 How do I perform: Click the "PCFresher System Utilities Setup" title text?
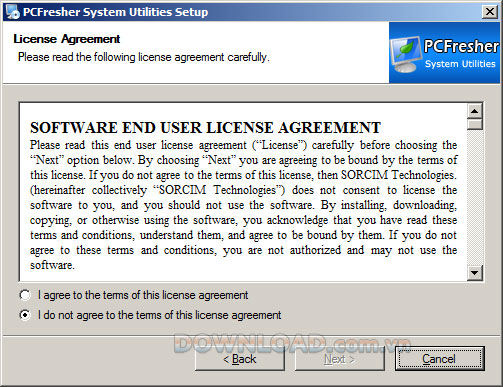pyautogui.click(x=115, y=12)
